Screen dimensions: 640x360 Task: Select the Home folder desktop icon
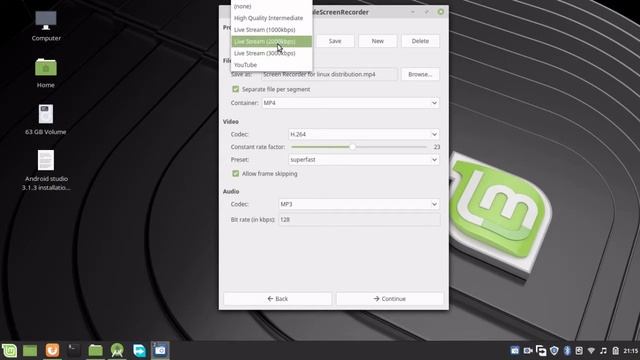click(x=46, y=73)
